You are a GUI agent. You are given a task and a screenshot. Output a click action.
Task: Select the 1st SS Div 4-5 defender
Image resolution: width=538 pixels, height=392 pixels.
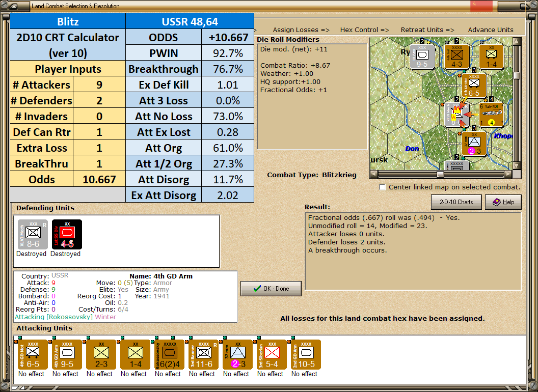[x=67, y=234]
